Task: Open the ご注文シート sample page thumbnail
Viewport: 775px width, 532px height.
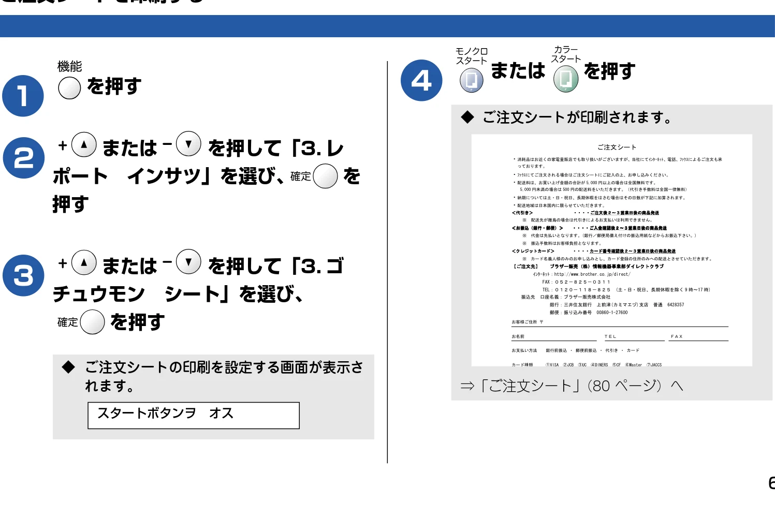Action: point(611,250)
